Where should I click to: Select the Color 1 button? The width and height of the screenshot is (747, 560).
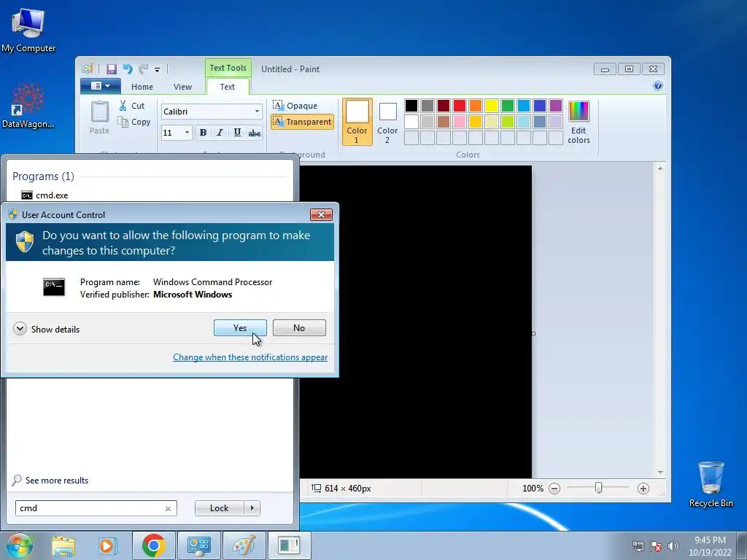tap(357, 122)
